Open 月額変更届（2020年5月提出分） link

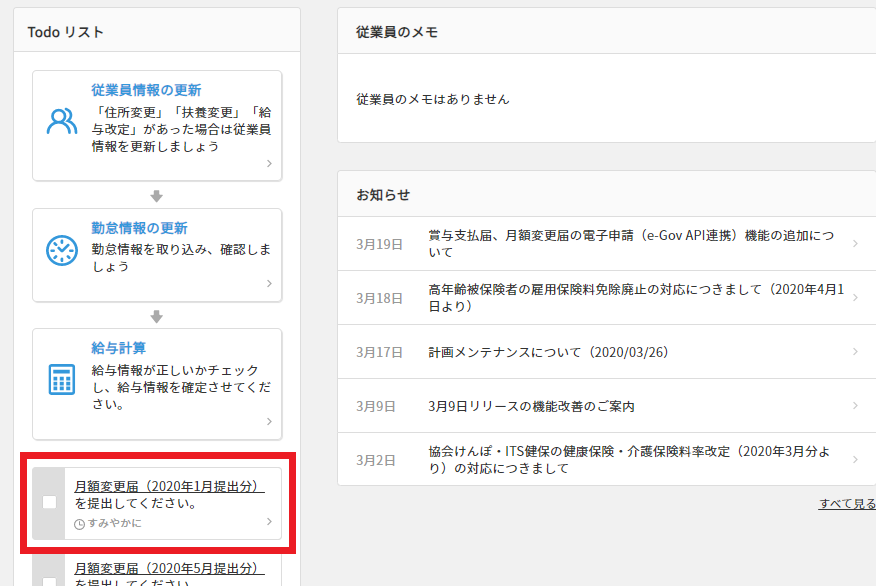pyautogui.click(x=169, y=568)
